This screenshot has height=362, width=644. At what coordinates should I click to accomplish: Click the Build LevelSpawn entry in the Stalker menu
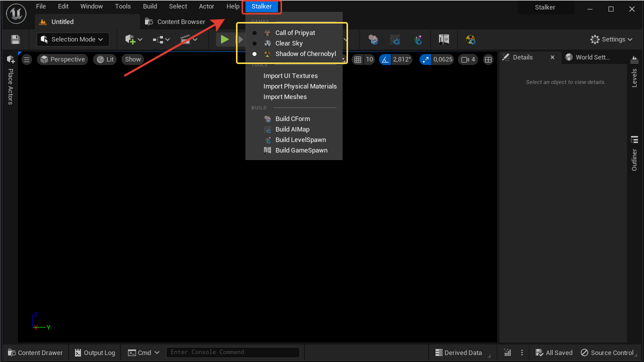click(x=294, y=140)
